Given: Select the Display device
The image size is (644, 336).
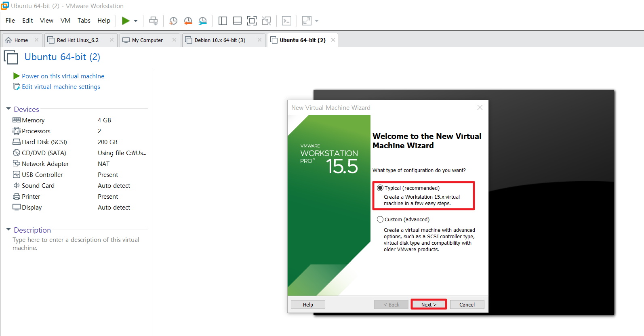Looking at the screenshot, I should click(x=80, y=208).
